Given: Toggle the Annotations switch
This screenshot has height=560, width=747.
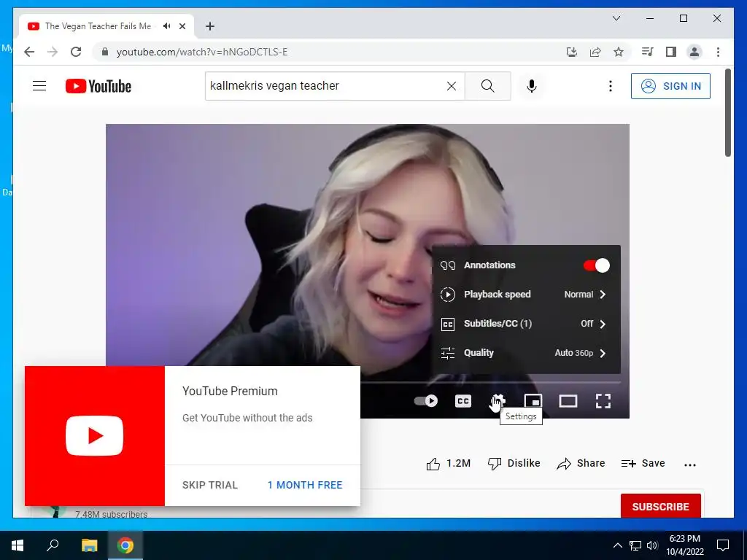Looking at the screenshot, I should pyautogui.click(x=597, y=265).
